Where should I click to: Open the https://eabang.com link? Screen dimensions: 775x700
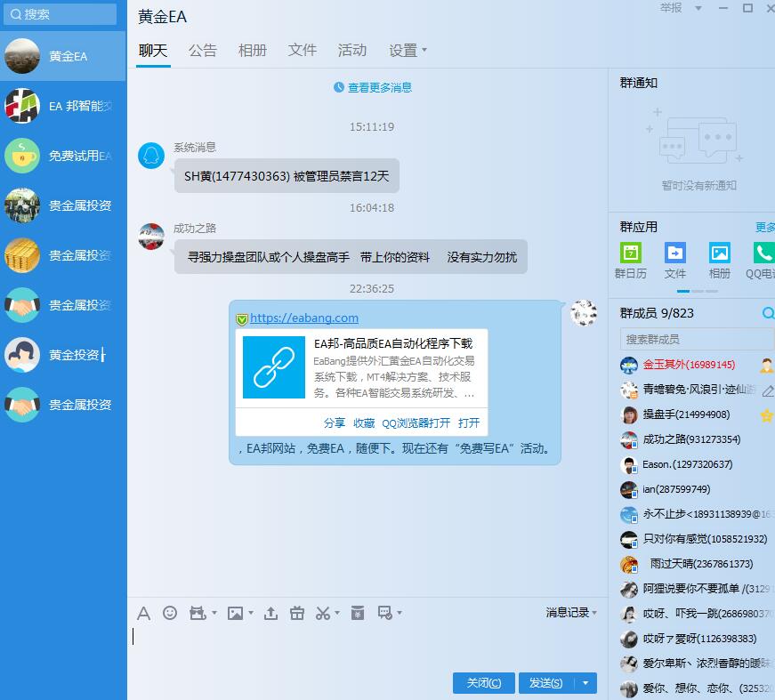coord(304,318)
